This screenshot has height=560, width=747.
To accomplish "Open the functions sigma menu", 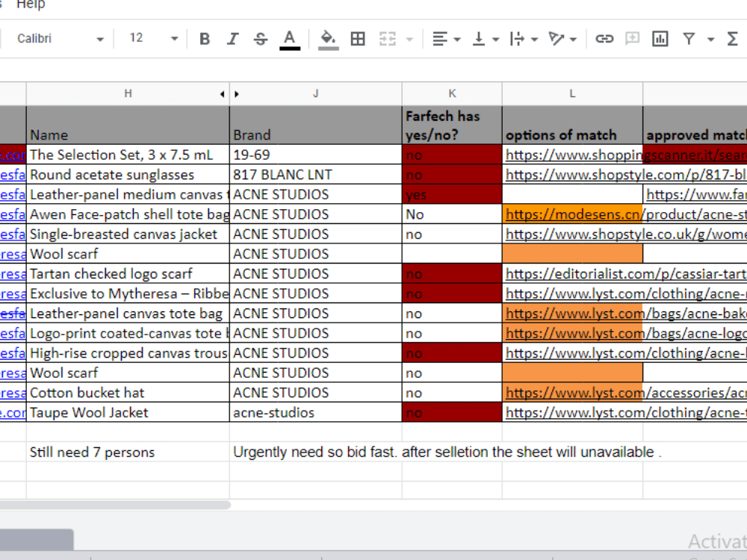I will [x=733, y=39].
